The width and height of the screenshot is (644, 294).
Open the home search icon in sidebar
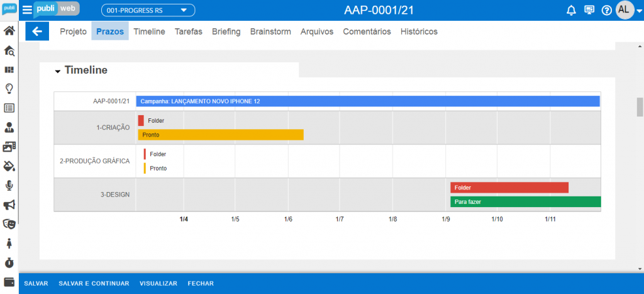(x=9, y=51)
